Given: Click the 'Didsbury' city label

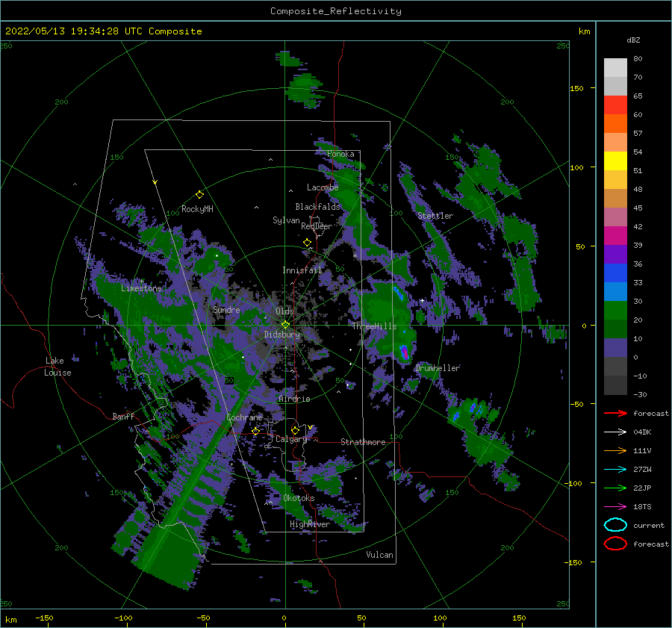Looking at the screenshot, I should click(x=282, y=335).
